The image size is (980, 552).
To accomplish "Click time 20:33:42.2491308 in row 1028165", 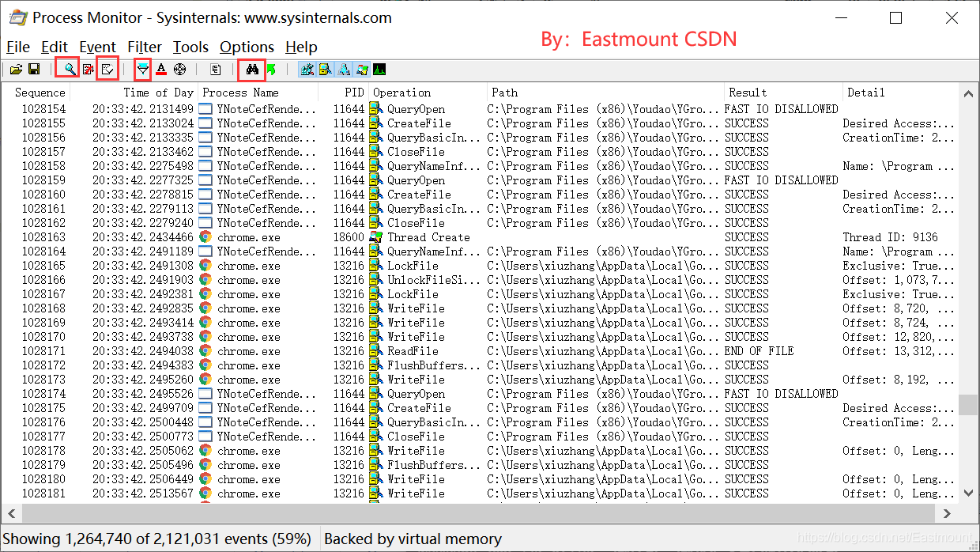I will click(x=142, y=266).
